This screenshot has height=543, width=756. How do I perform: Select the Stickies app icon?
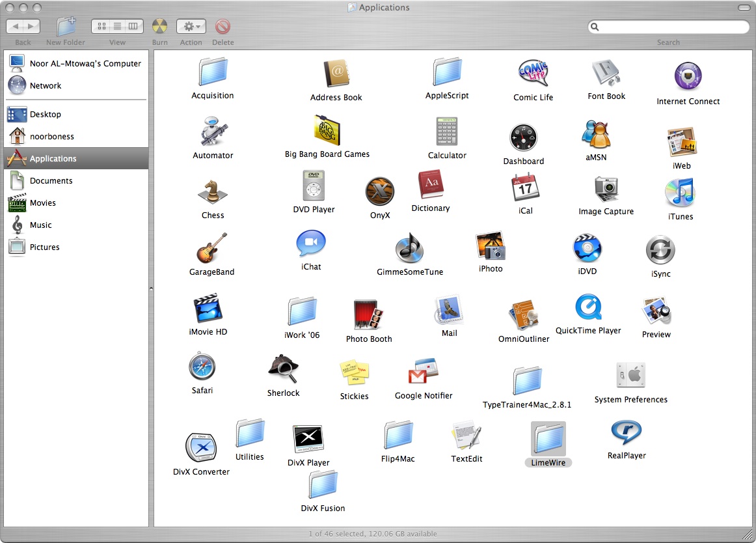point(355,372)
